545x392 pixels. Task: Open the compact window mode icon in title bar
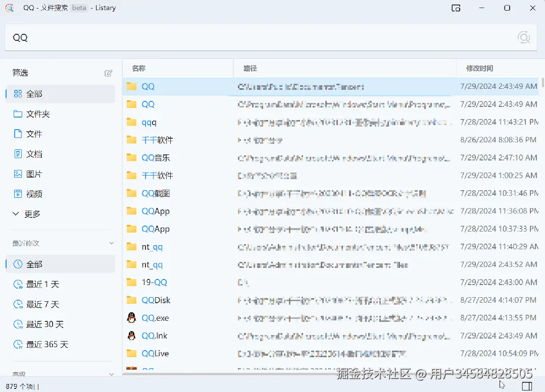(x=456, y=8)
